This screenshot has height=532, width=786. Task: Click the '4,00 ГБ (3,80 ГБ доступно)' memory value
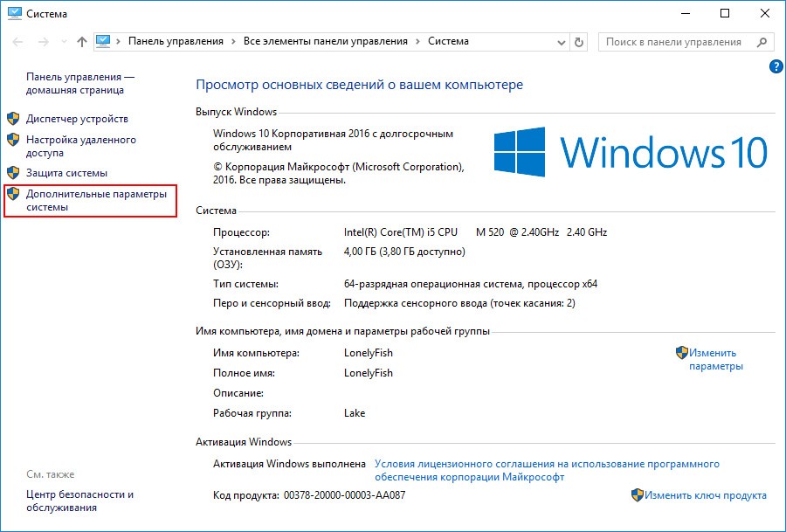pyautogui.click(x=404, y=252)
